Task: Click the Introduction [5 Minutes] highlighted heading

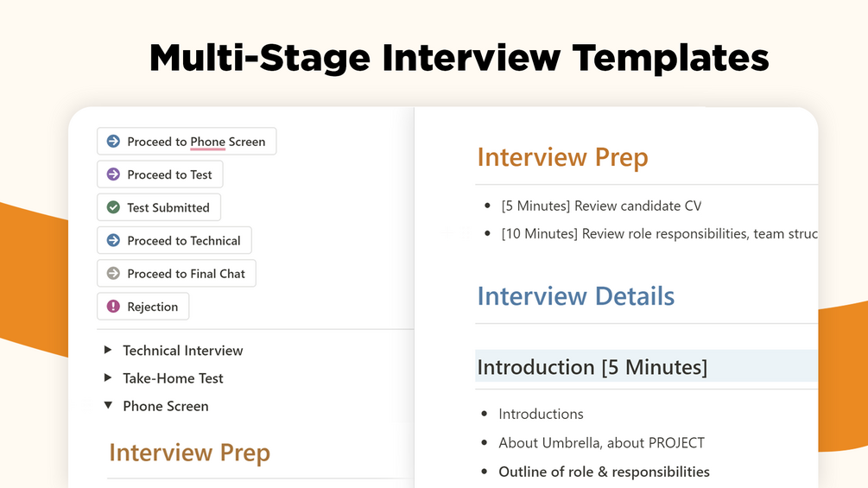Action: (x=592, y=367)
